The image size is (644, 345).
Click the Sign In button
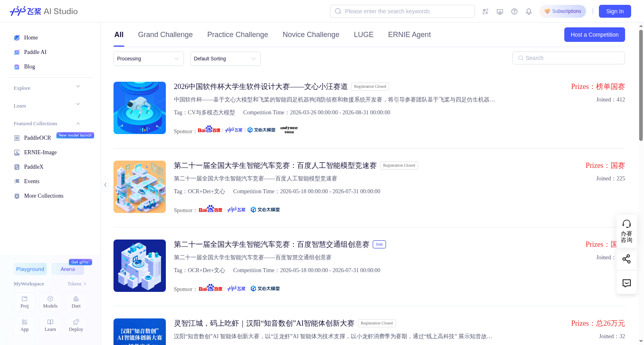(x=615, y=11)
